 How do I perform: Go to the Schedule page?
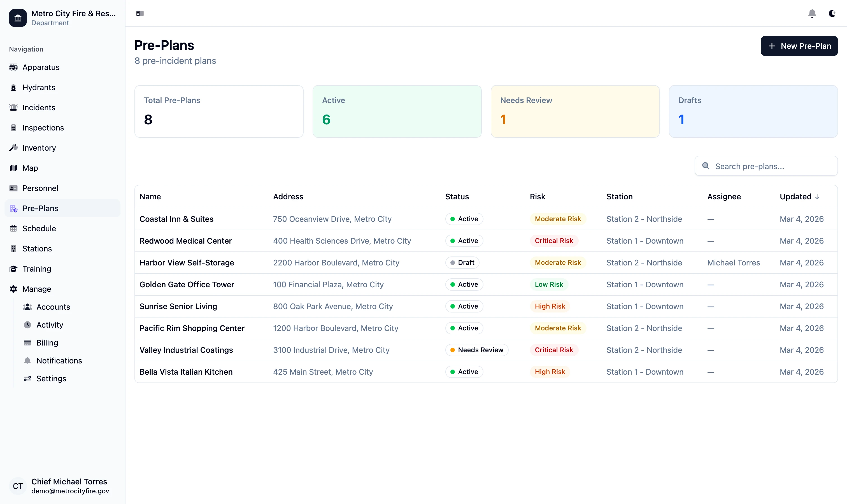[39, 228]
